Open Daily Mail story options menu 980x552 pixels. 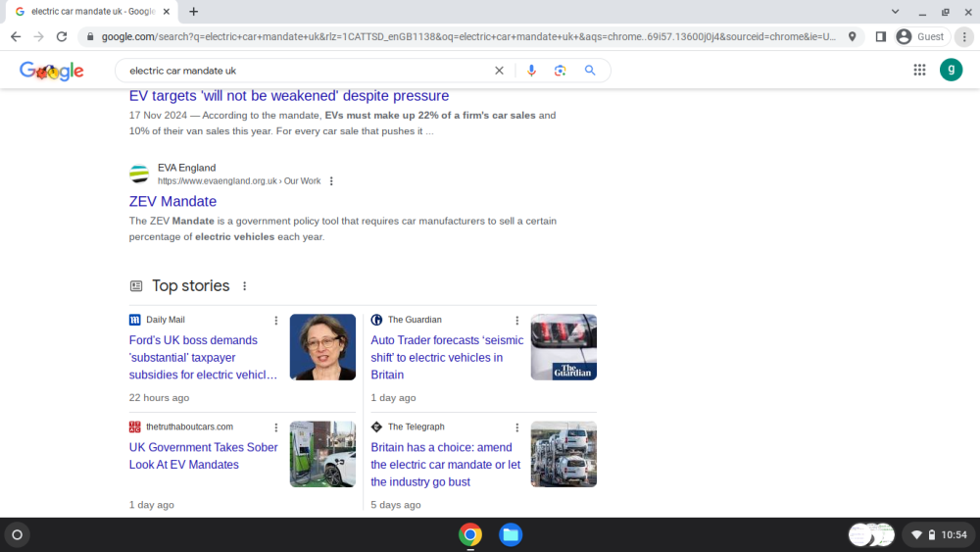coord(275,321)
